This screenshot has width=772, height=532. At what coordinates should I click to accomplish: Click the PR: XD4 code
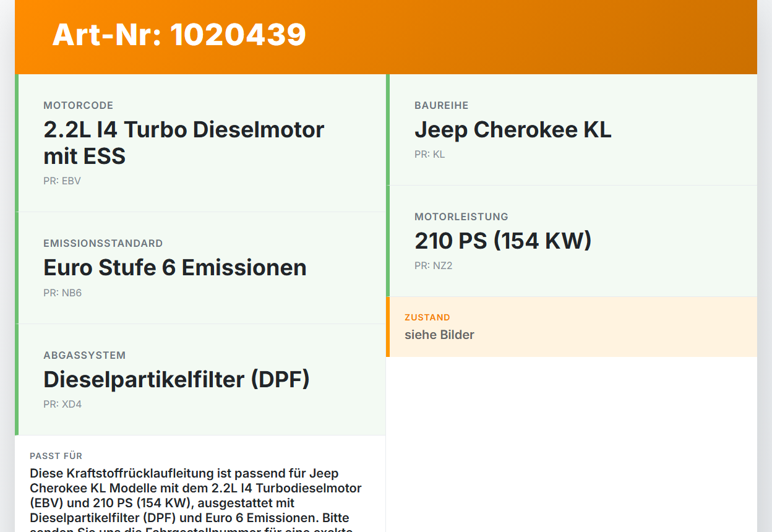coord(62,405)
